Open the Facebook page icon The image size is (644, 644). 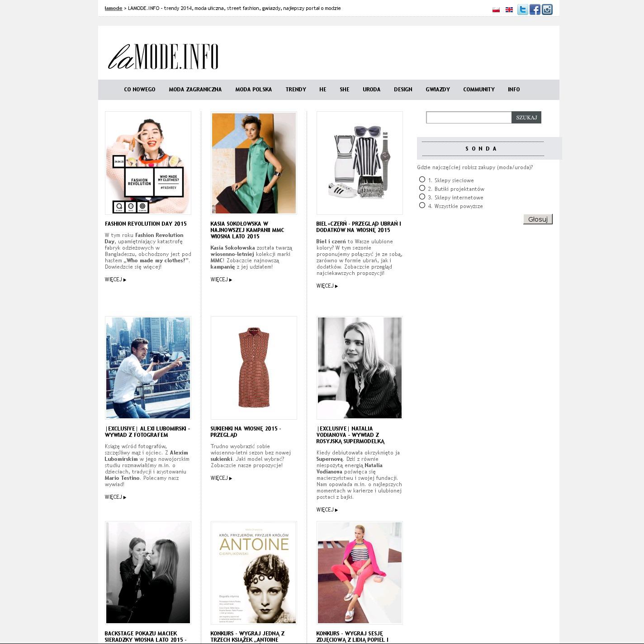pyautogui.click(x=535, y=9)
